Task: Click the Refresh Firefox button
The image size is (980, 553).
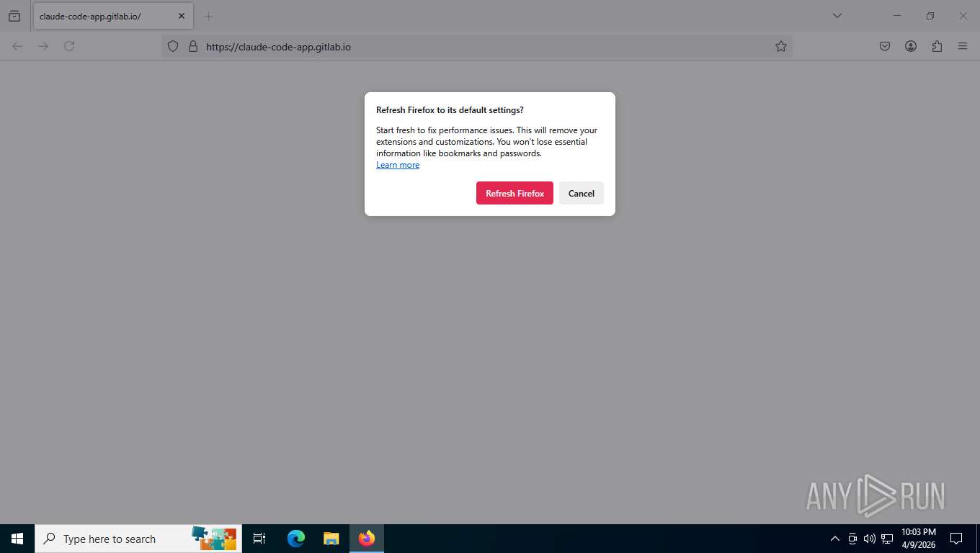Action: tap(514, 193)
